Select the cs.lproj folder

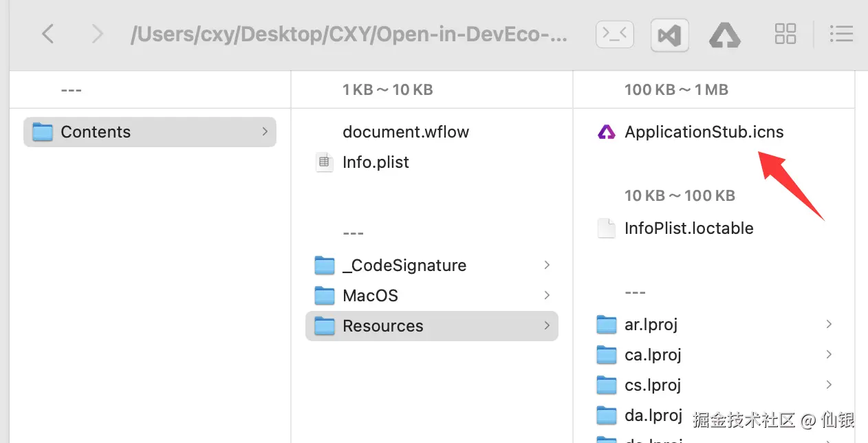coord(653,385)
